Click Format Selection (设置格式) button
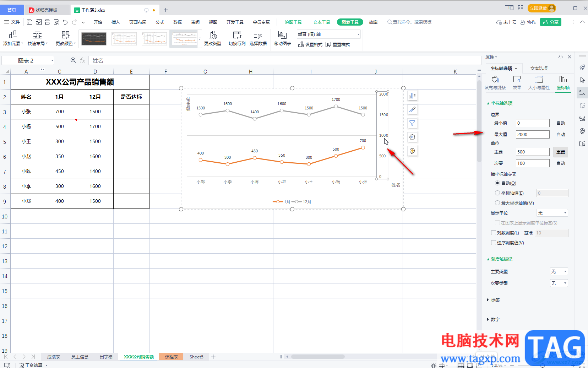This screenshot has width=588, height=368. coord(310,45)
